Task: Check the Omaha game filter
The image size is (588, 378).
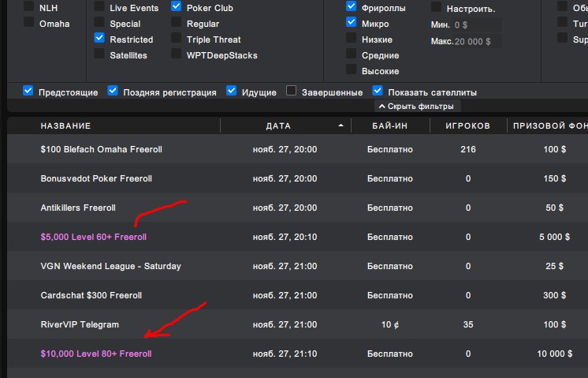Action: coord(29,22)
